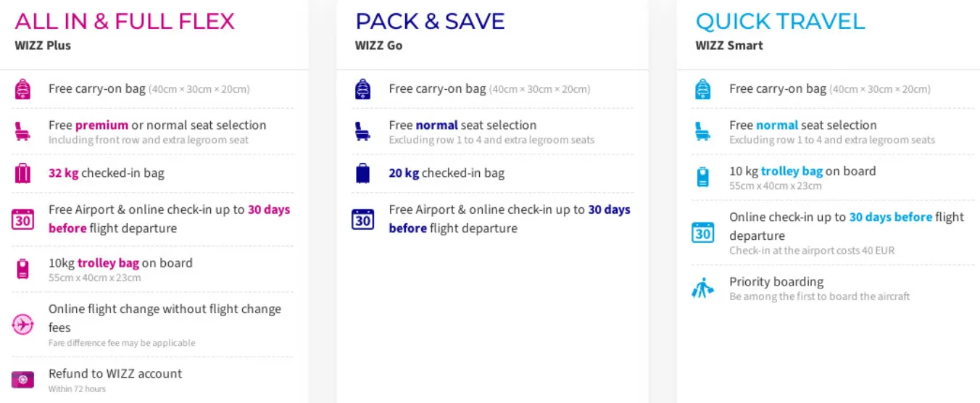Click the priority boarding traveler icon
This screenshot has height=403, width=980.
tap(703, 288)
